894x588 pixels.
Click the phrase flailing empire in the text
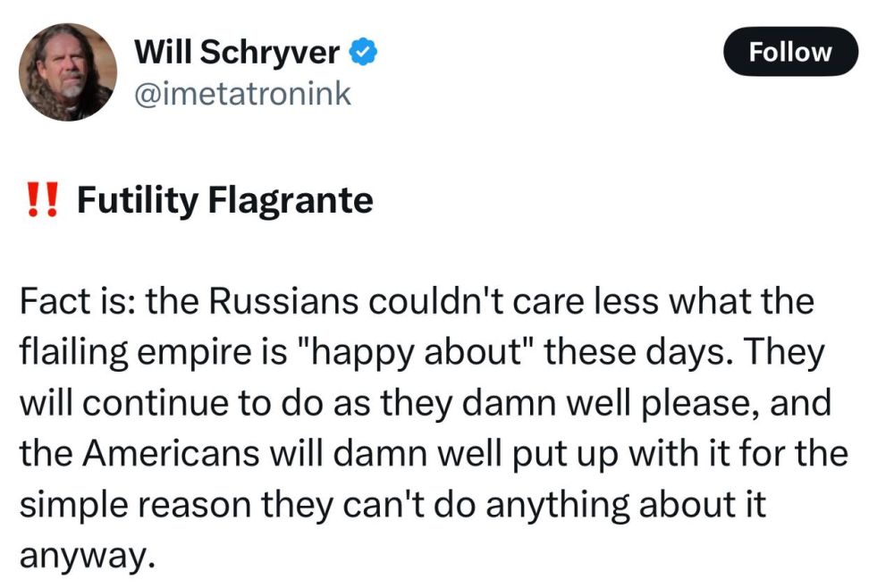134,351
